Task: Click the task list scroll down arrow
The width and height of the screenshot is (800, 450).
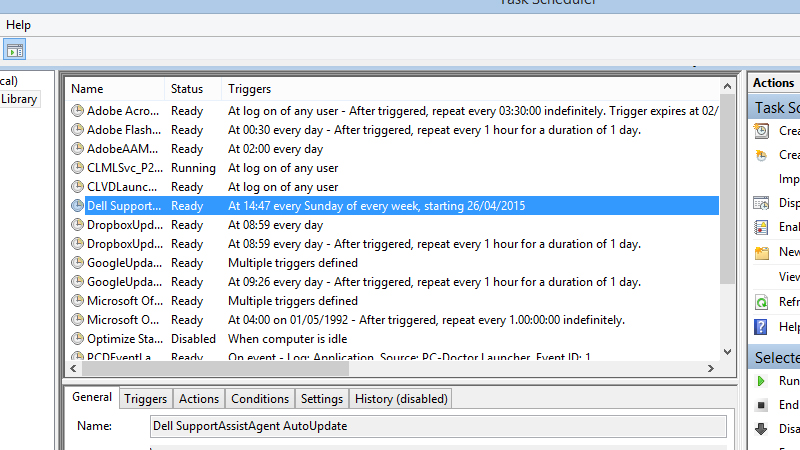Action: tap(728, 352)
